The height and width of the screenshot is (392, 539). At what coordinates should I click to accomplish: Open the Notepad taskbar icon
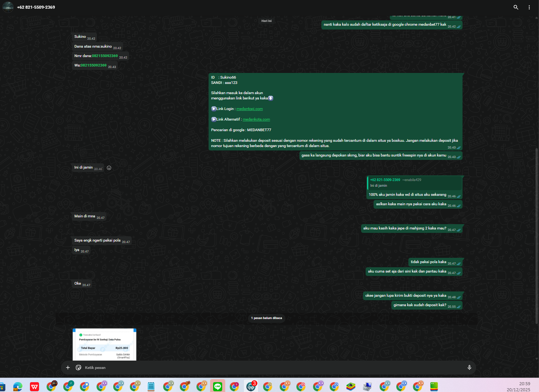click(x=152, y=386)
